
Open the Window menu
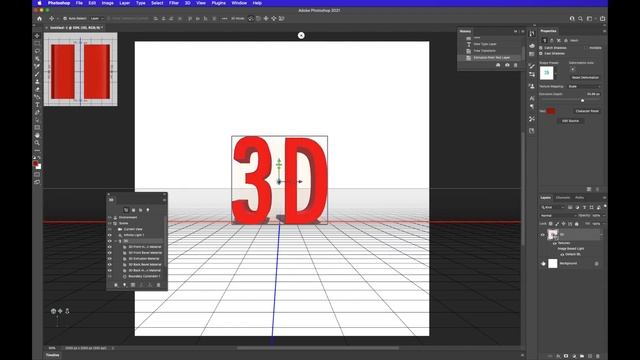tap(239, 3)
